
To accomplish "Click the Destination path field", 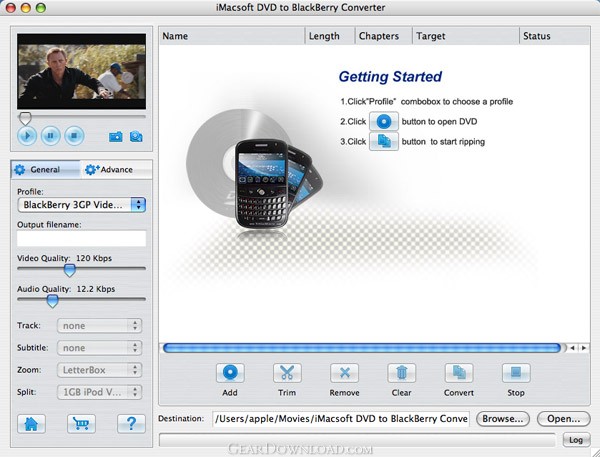I will (x=341, y=419).
